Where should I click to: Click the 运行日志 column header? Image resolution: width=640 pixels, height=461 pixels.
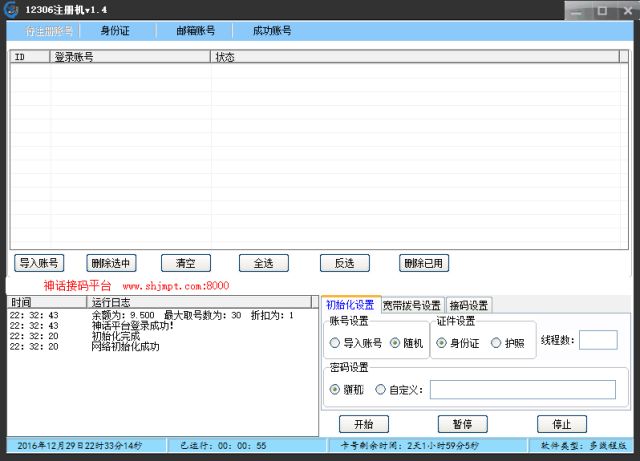pyautogui.click(x=199, y=302)
